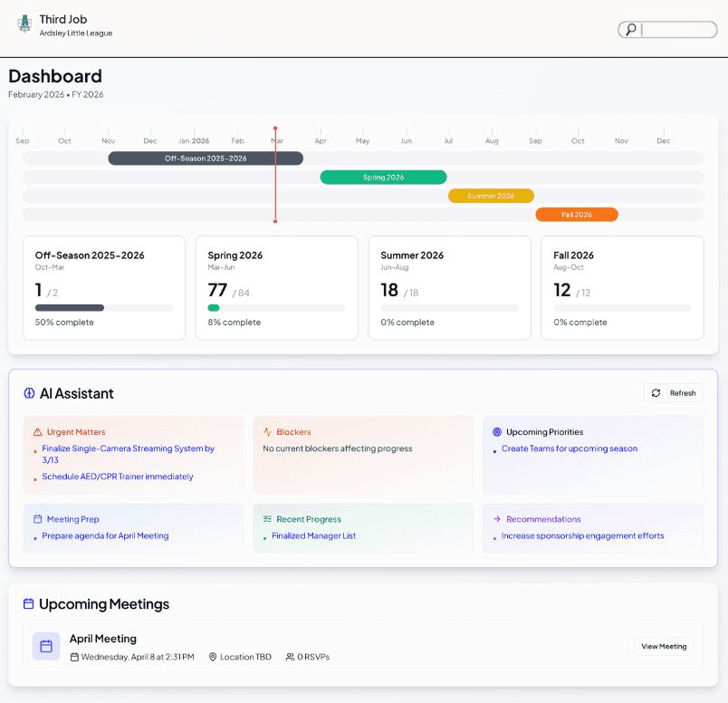Open the Finalize Single-Camera Streaming System task
728x703 pixels.
(x=125, y=448)
